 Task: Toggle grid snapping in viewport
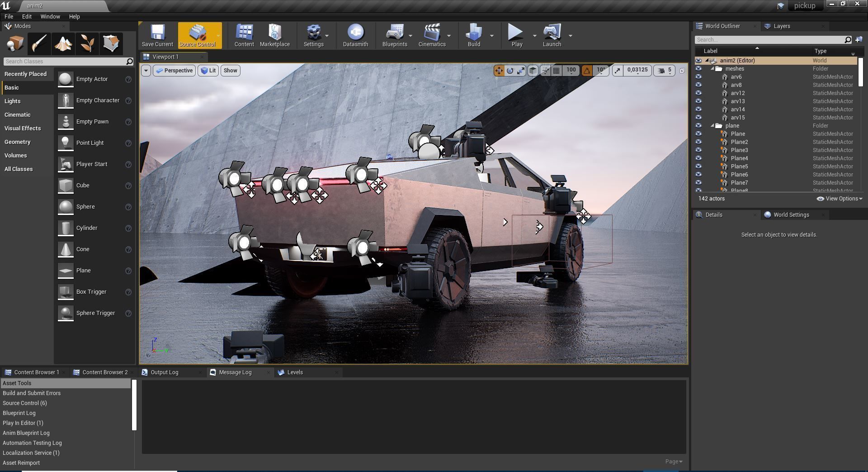point(557,71)
